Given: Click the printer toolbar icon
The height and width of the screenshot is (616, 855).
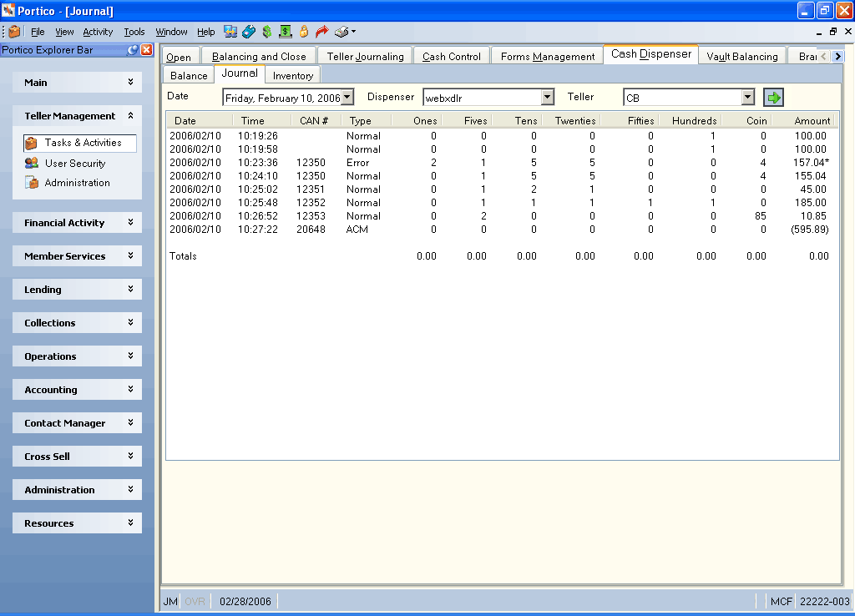Looking at the screenshot, I should pyautogui.click(x=341, y=32).
